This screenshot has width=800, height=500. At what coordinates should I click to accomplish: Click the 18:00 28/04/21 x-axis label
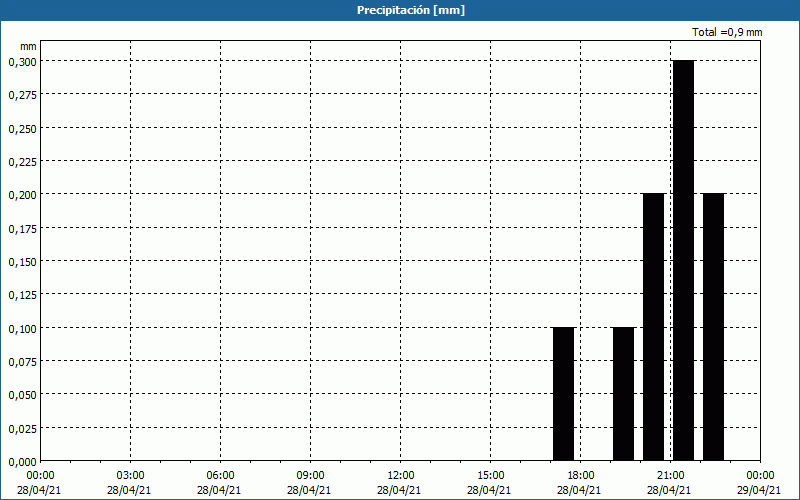click(580, 483)
